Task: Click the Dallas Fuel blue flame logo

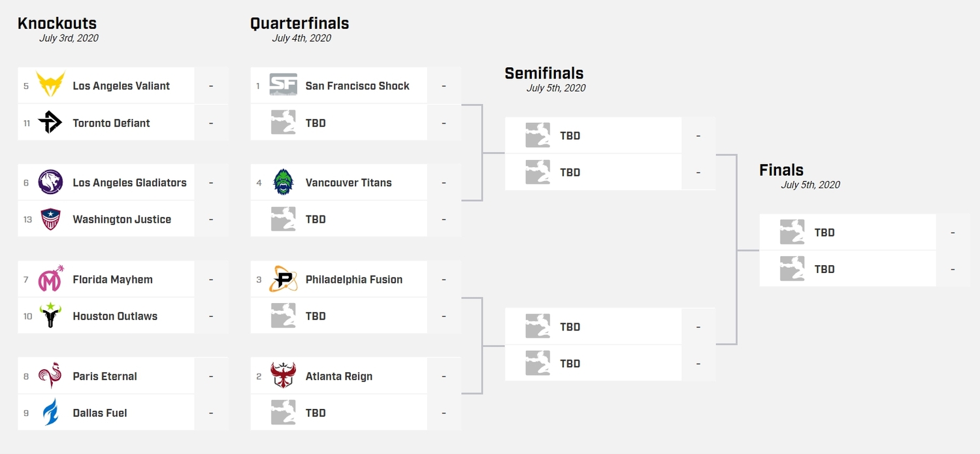Action: point(50,413)
